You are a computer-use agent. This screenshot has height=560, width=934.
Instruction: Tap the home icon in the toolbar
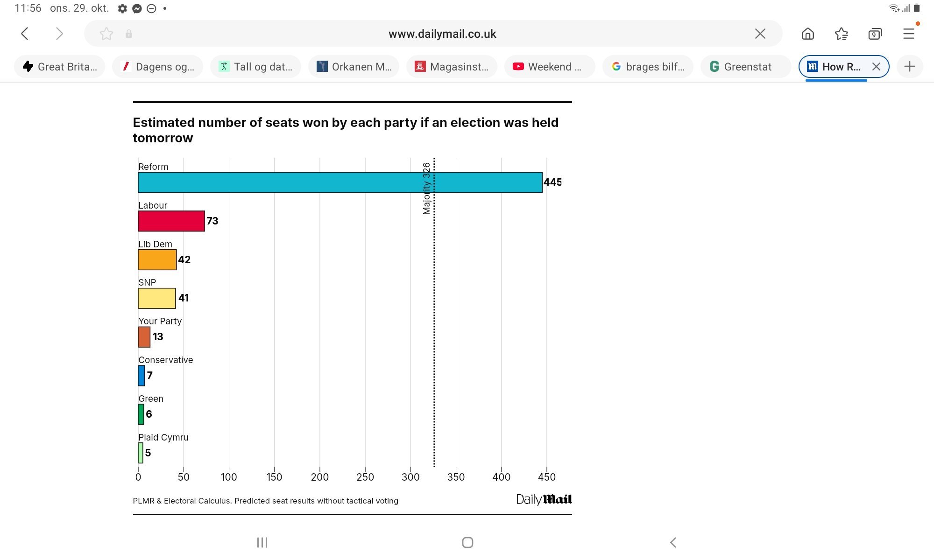click(x=807, y=34)
